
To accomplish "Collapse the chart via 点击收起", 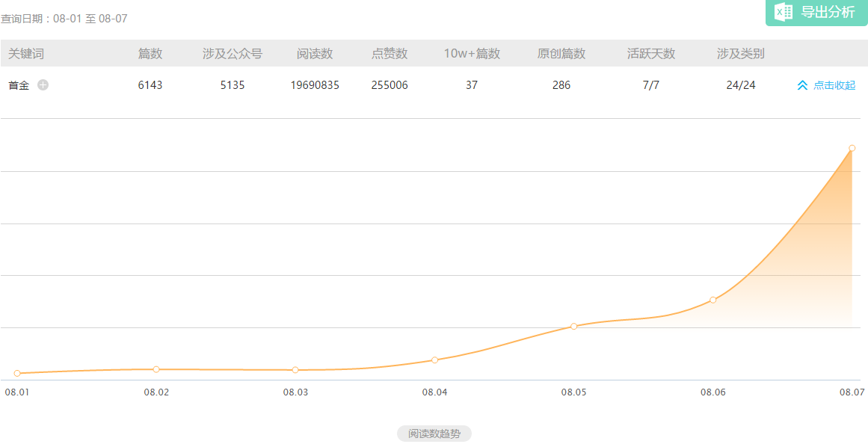I will point(834,85).
